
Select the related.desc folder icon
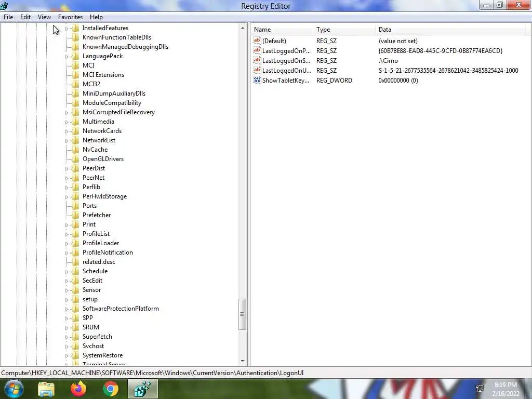pyautogui.click(x=76, y=262)
